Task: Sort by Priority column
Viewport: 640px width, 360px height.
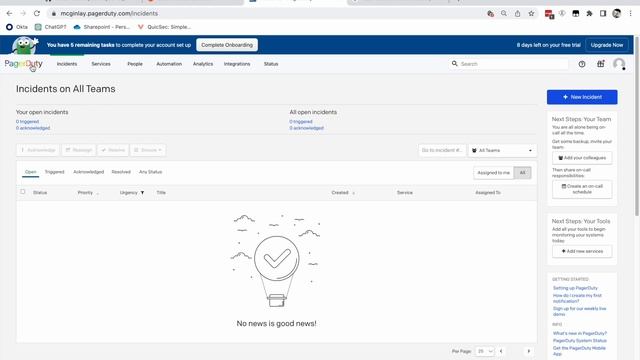Action: coord(85,193)
